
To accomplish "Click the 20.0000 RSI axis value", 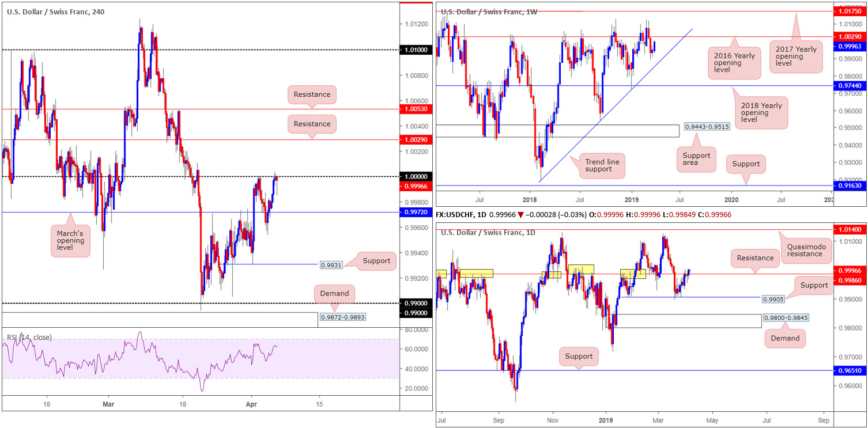I will pos(416,388).
